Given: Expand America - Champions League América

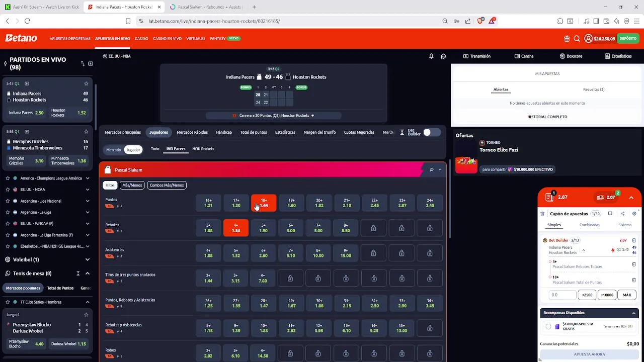Looking at the screenshot, I should 88,178.
